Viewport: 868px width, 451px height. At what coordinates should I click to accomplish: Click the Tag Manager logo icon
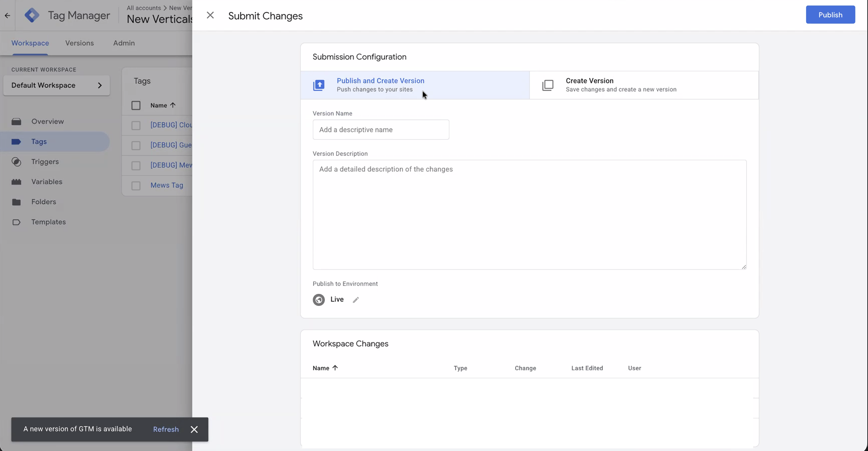pos(32,15)
